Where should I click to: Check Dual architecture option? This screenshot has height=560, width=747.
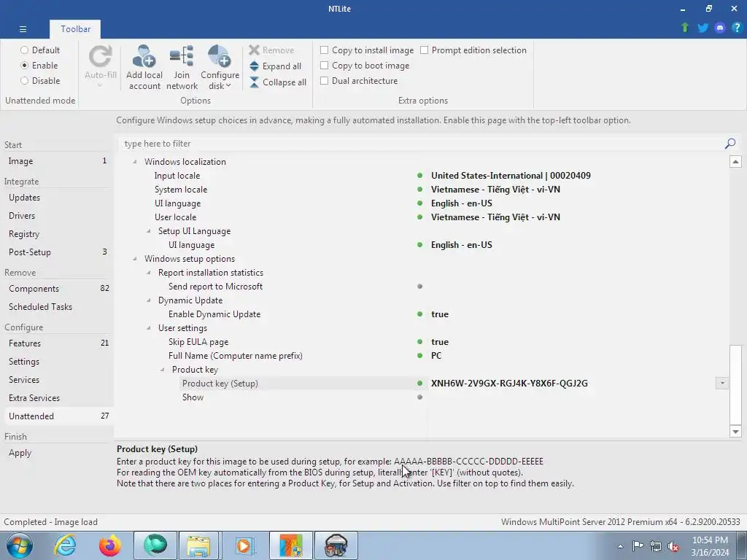pyautogui.click(x=359, y=80)
